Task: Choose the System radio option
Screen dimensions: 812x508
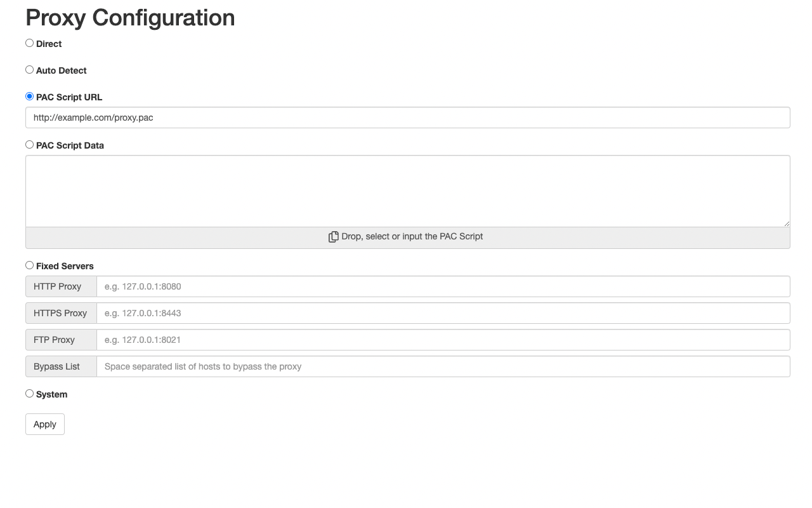Action: coord(29,394)
